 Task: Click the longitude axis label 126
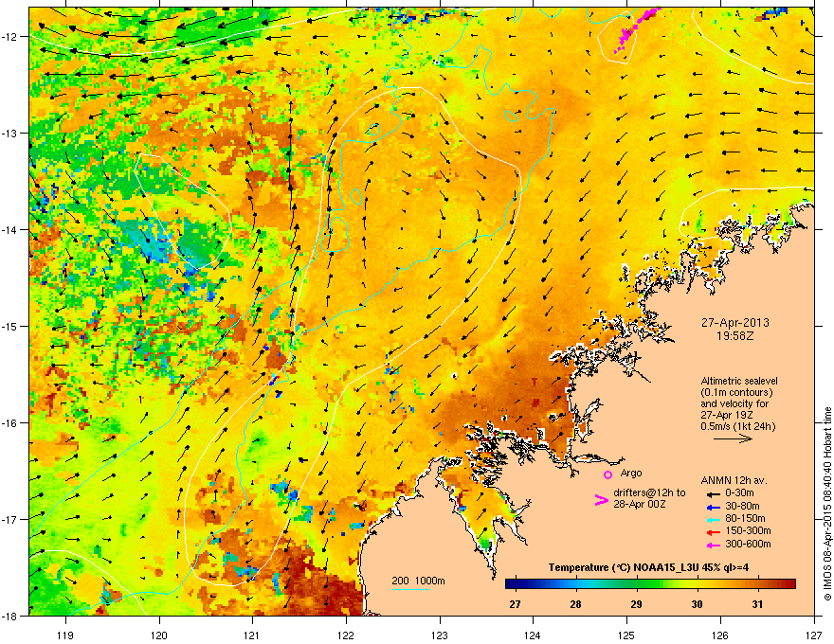pyautogui.click(x=720, y=635)
